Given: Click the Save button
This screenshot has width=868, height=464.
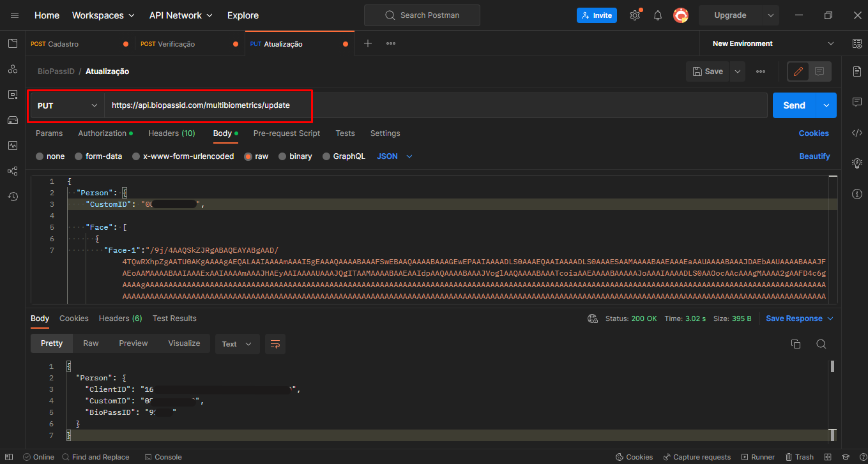Looking at the screenshot, I should click(x=708, y=71).
